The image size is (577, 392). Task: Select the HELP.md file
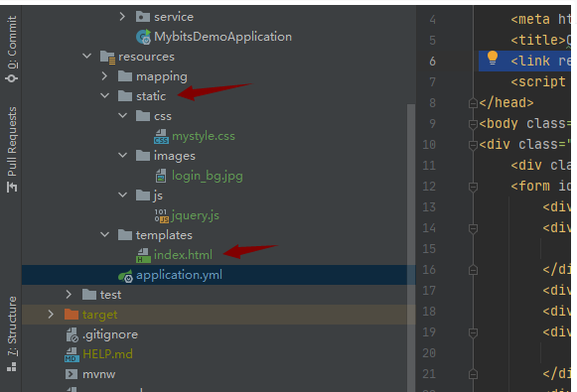point(107,354)
